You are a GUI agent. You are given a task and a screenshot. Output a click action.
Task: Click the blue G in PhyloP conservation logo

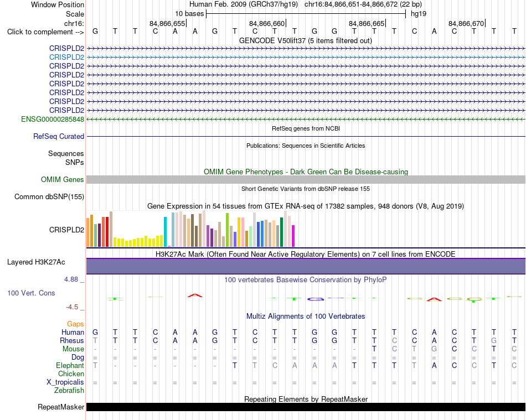[x=316, y=299]
